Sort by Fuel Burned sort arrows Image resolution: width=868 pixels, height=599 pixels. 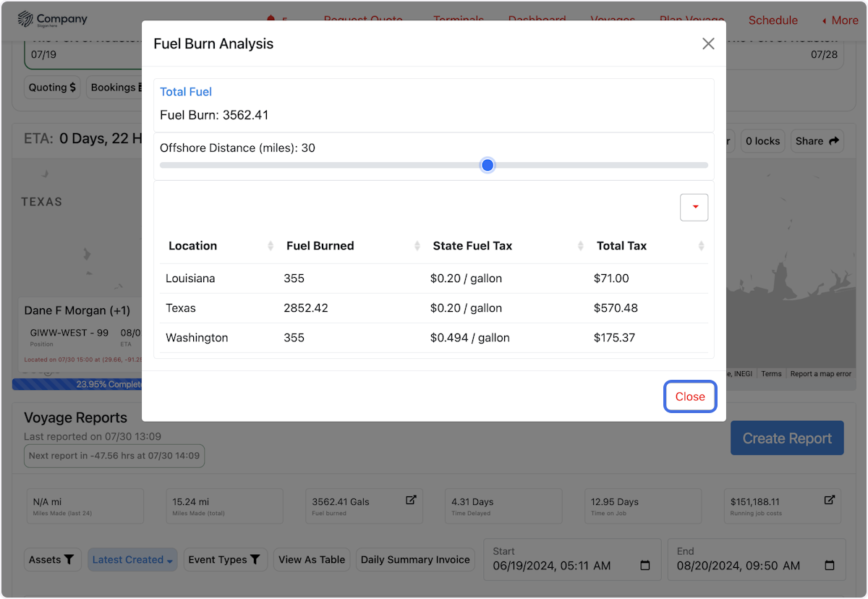point(417,246)
